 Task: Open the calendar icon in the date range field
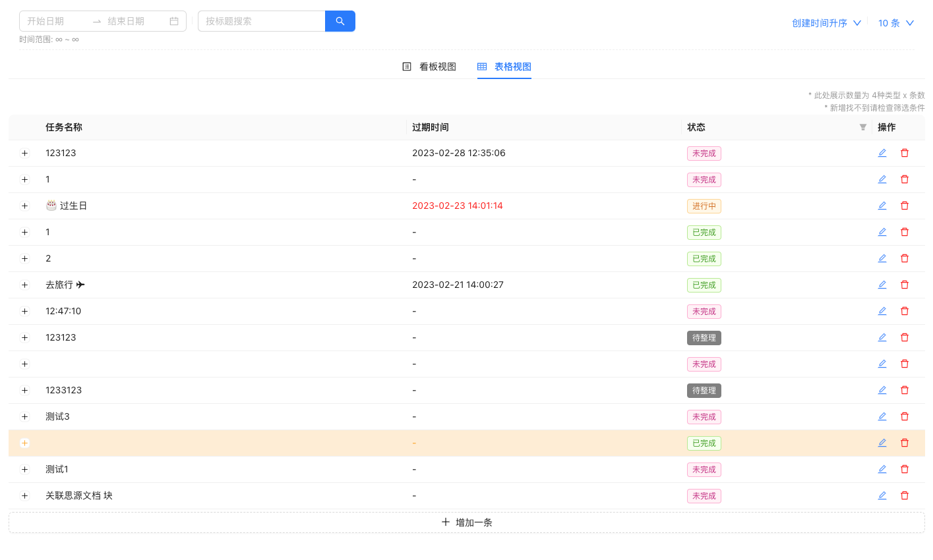(174, 20)
